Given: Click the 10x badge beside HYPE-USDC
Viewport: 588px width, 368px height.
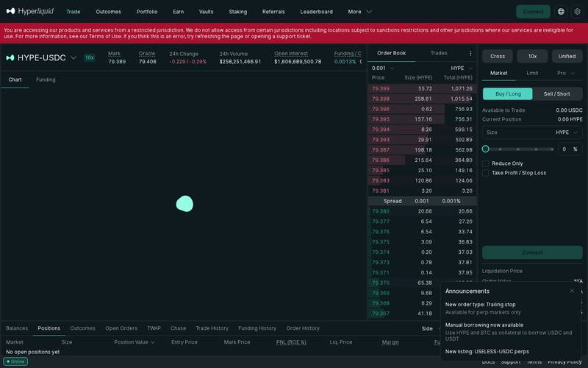Looking at the screenshot, I should [x=89, y=57].
